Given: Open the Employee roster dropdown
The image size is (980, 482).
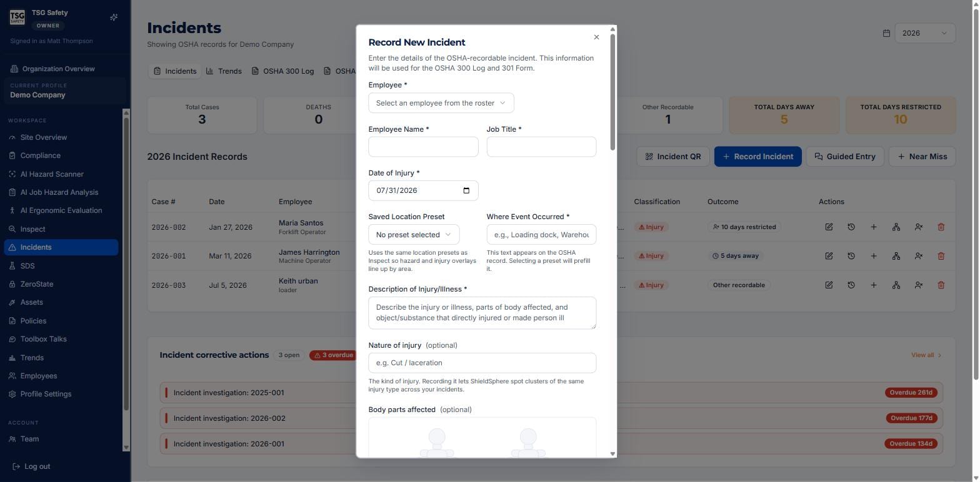Looking at the screenshot, I should click(x=441, y=103).
